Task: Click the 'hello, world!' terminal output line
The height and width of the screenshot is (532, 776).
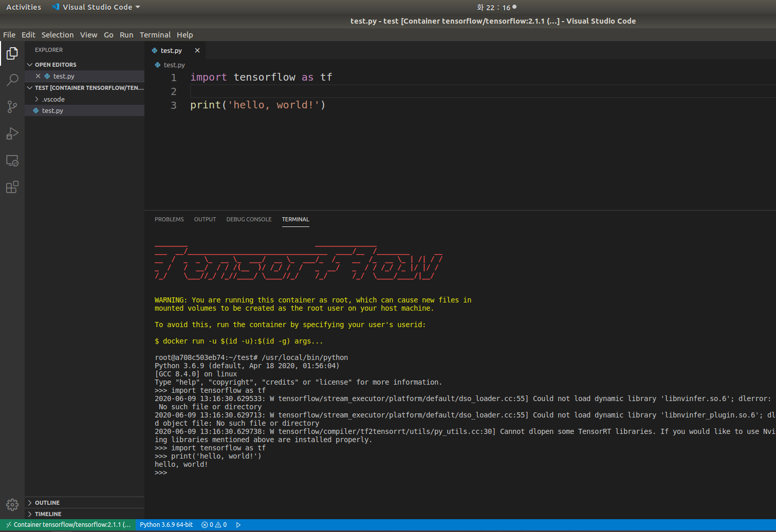Action: point(181,464)
